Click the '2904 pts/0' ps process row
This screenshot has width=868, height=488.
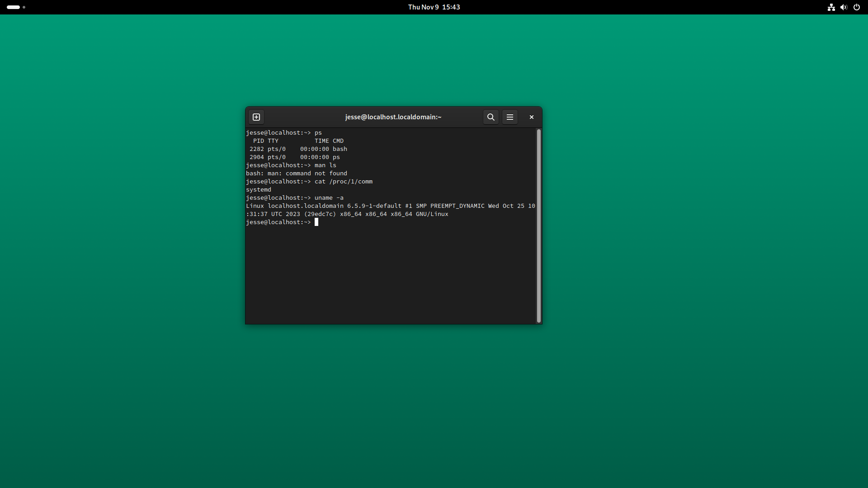pos(295,157)
